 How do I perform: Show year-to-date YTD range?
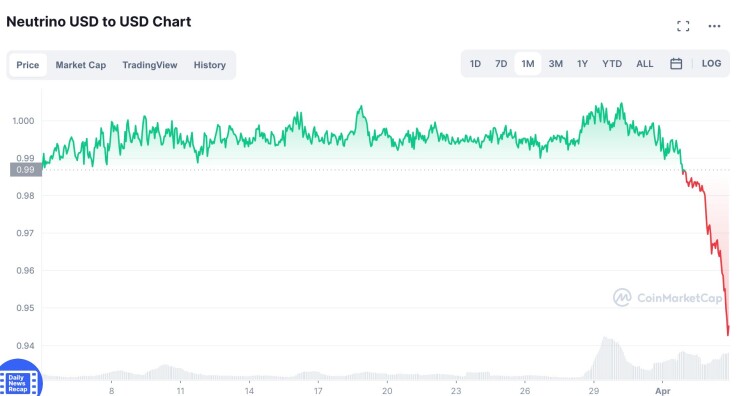[x=612, y=64]
